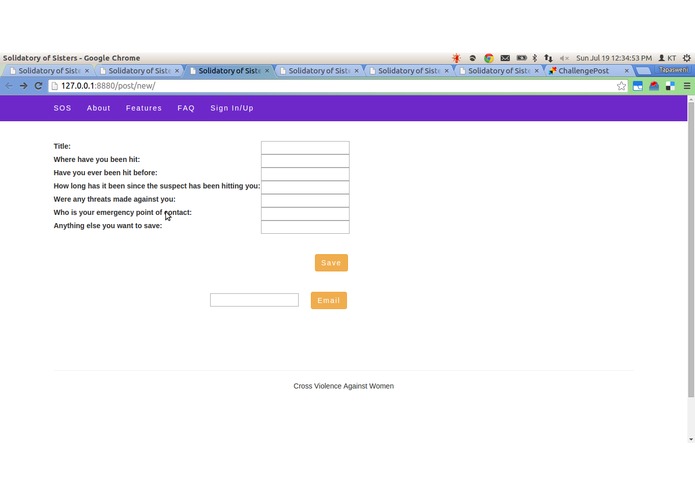The width and height of the screenshot is (695, 494).
Task: Open the Chrome icon in the system tray
Action: point(489,58)
